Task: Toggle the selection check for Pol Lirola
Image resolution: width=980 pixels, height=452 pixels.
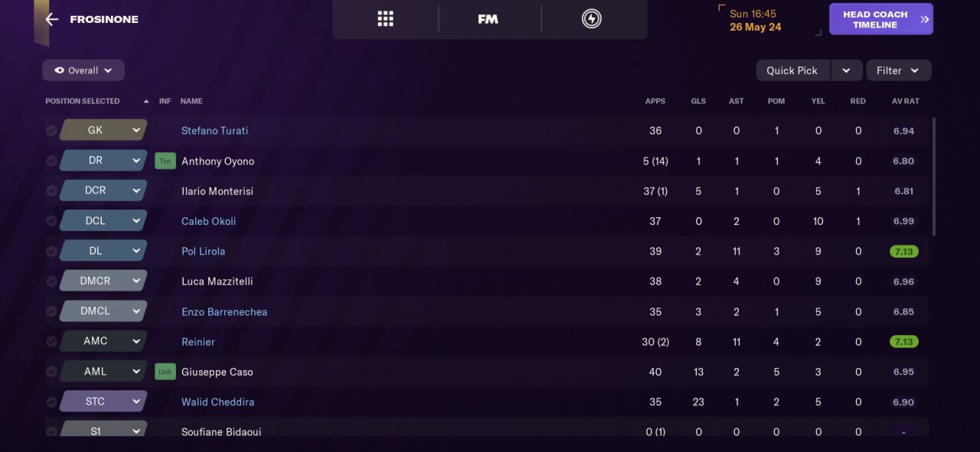Action: coord(51,251)
